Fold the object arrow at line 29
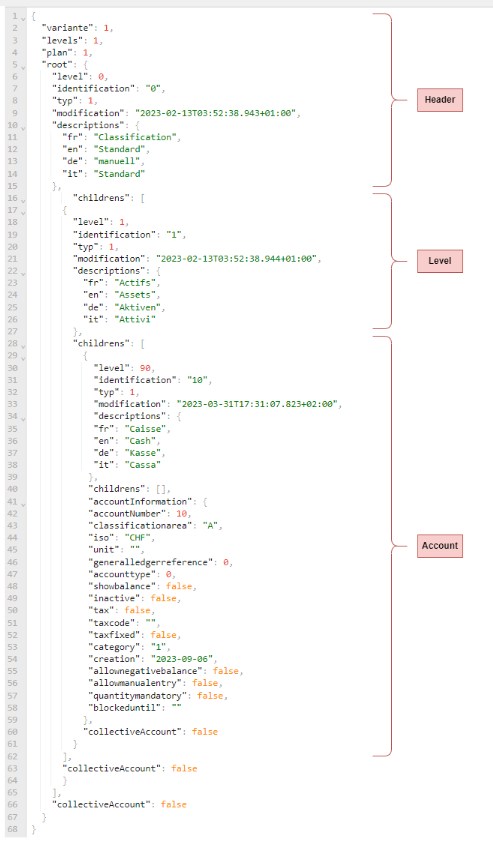This screenshot has width=493, height=842. [x=23, y=358]
